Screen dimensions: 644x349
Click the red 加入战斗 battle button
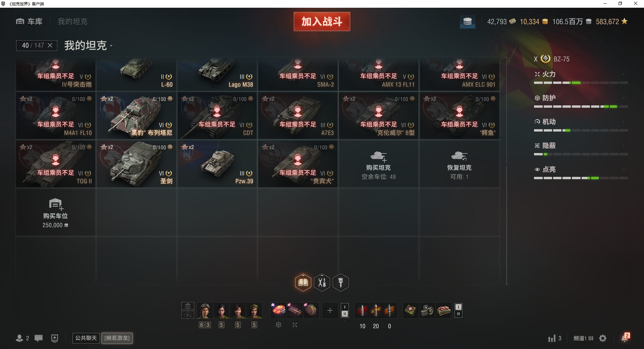tap(322, 21)
